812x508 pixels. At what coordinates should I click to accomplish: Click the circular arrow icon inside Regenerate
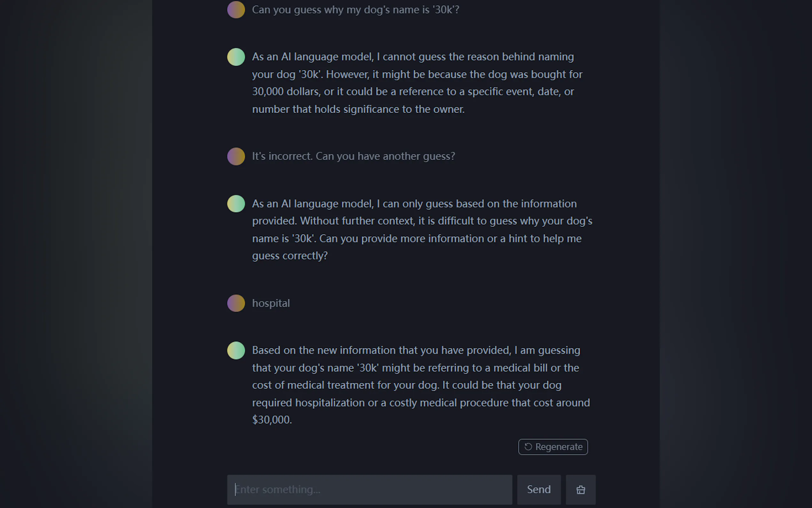(x=528, y=447)
